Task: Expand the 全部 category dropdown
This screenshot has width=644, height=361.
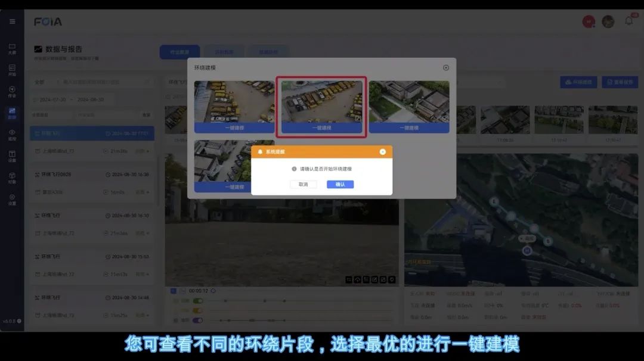Action: [x=41, y=82]
